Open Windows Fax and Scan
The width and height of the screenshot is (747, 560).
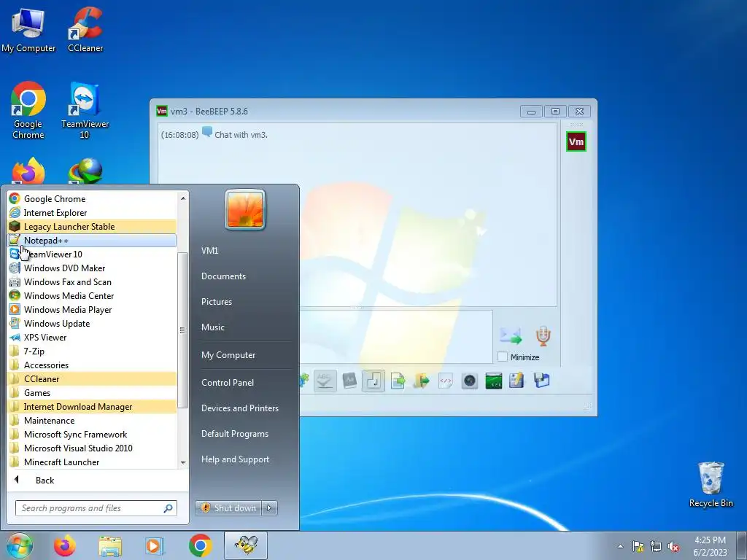92,282
